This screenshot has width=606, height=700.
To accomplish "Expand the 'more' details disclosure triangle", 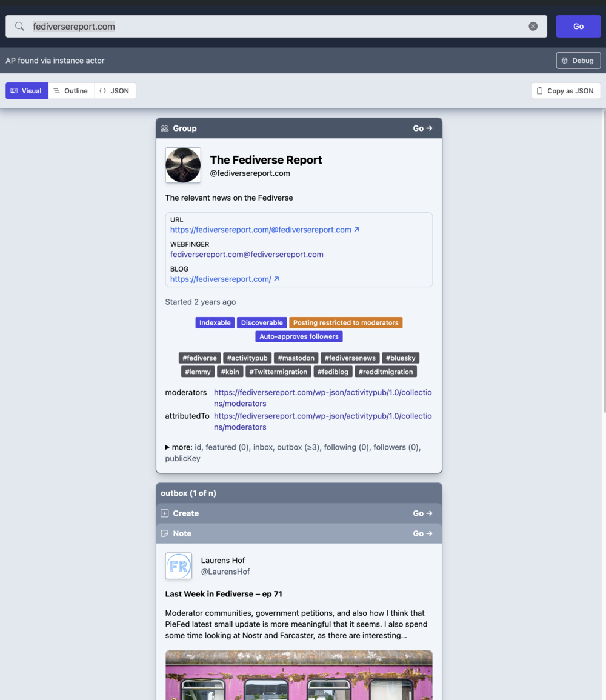I will click(168, 448).
